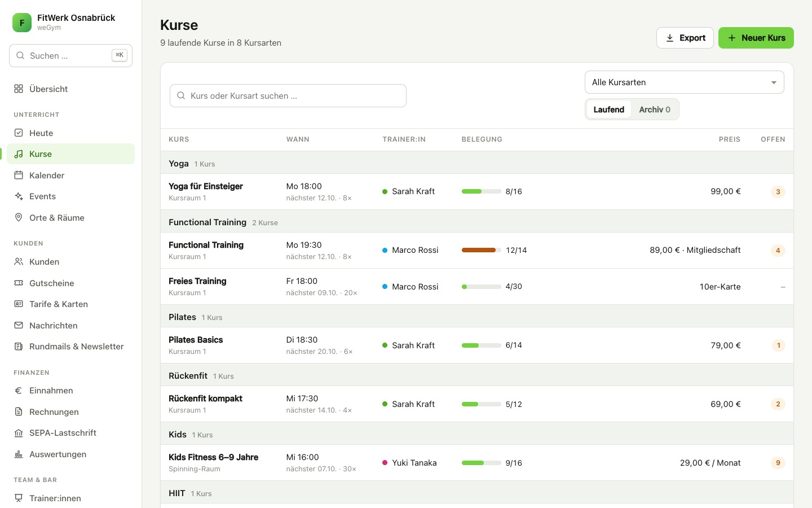812x508 pixels.
Task: Open the Alle Kursarten dropdown
Action: (685, 82)
